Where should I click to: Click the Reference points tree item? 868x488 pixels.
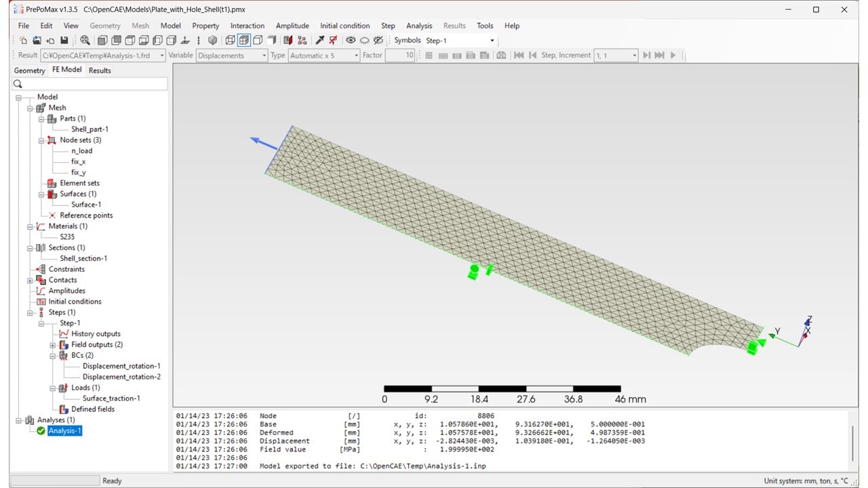tap(86, 216)
